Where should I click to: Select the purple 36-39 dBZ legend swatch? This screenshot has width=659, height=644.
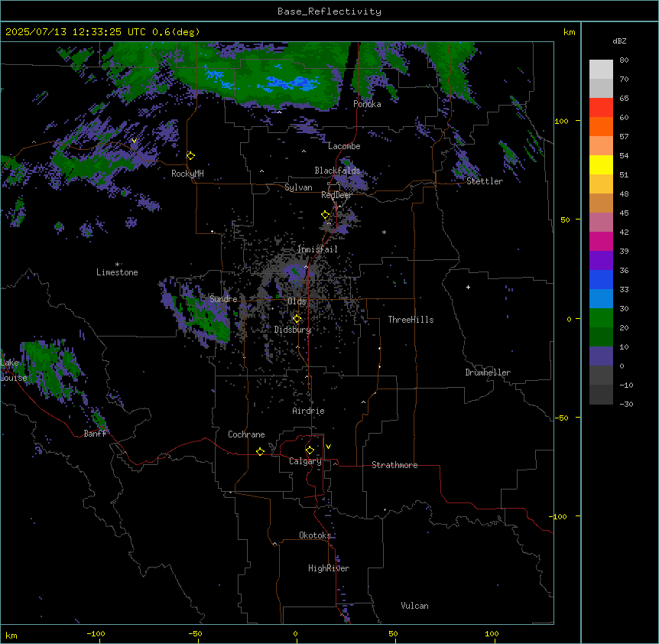[x=601, y=261]
